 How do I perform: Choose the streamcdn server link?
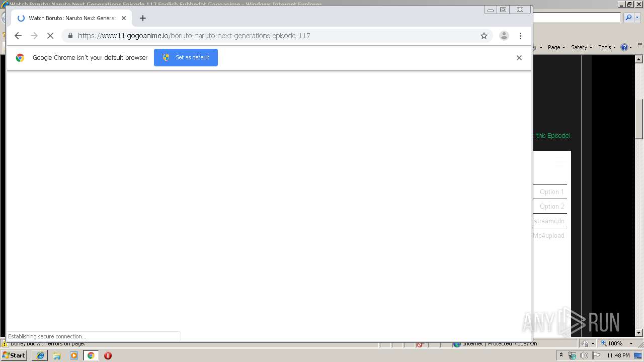pyautogui.click(x=549, y=221)
